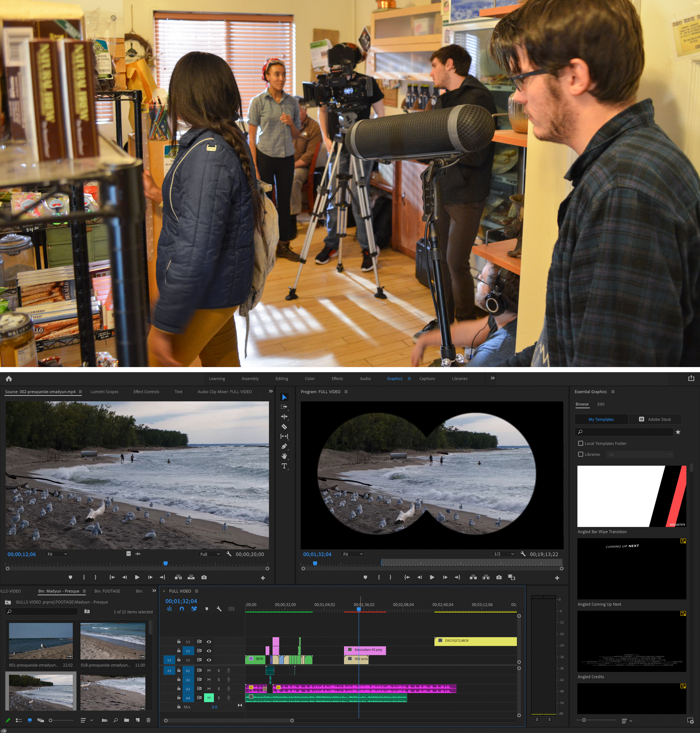Click Export Frame camera in Source monitor
The width and height of the screenshot is (700, 733).
204,577
